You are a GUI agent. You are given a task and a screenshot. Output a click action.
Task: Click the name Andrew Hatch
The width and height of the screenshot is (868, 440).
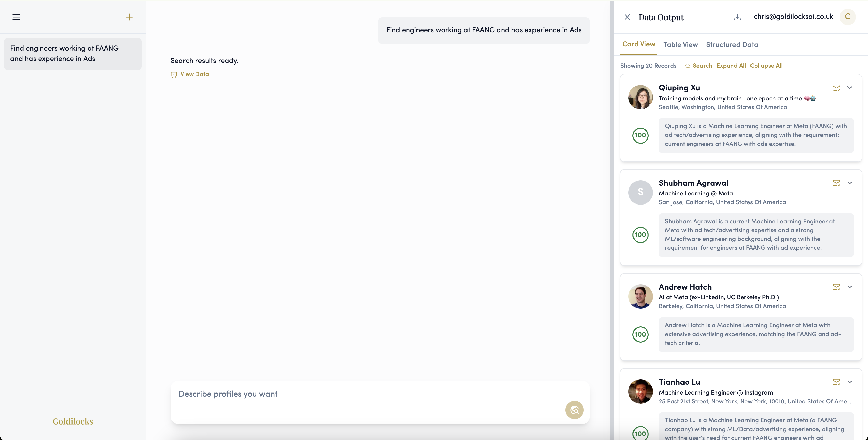685,287
